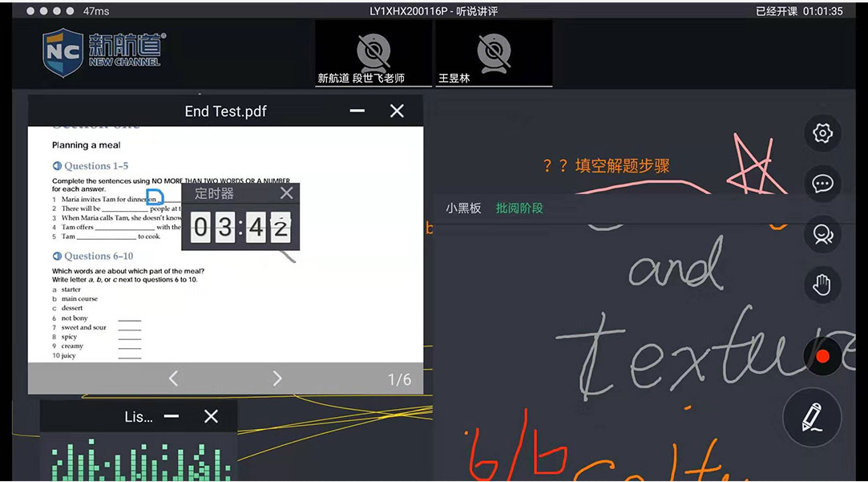Toggle the red recording button
This screenshot has height=482, width=868.
click(822, 356)
